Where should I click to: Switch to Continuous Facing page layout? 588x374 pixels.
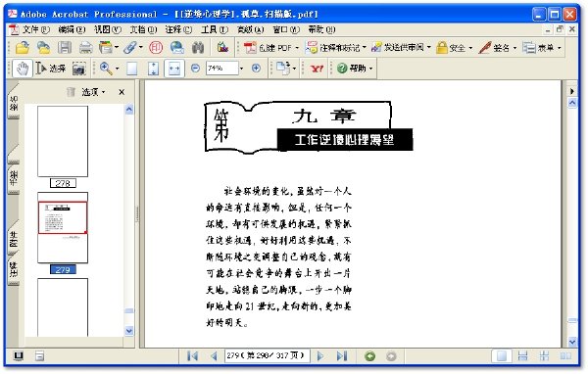[x=545, y=355]
